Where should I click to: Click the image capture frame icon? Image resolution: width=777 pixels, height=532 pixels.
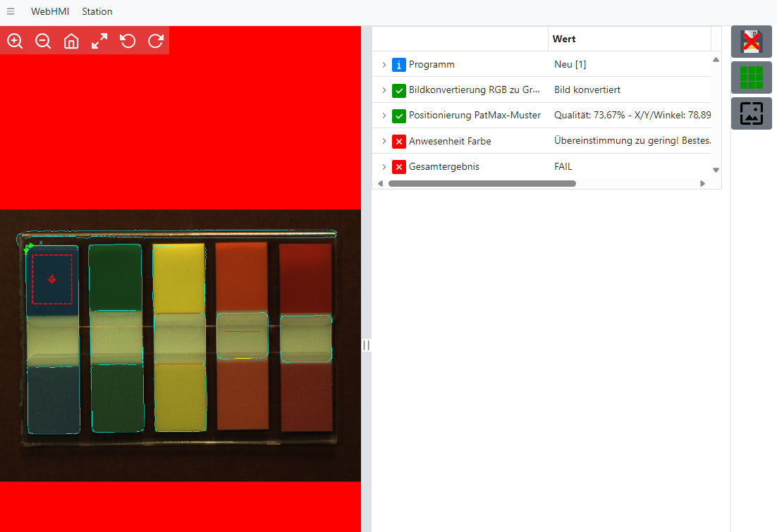pos(751,113)
